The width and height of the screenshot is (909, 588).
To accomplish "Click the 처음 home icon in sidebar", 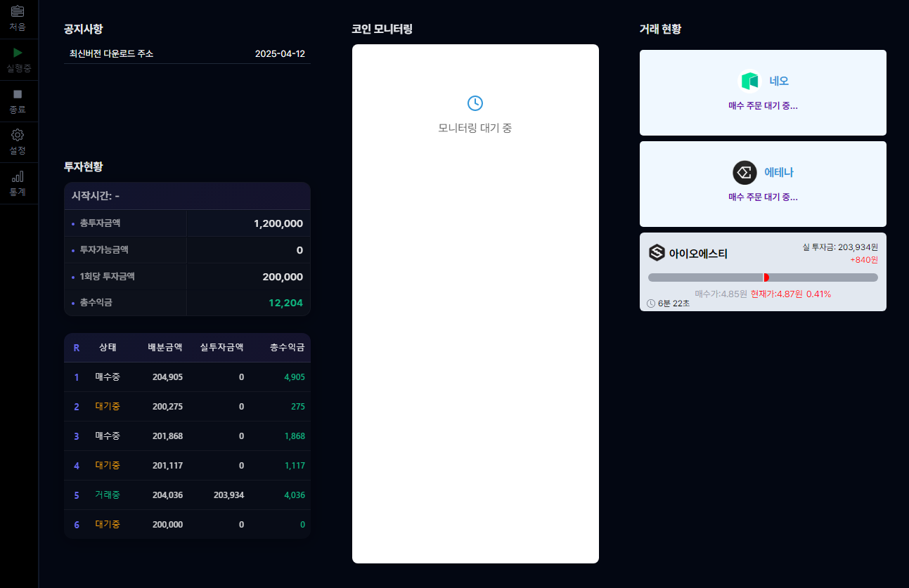I will [x=18, y=11].
